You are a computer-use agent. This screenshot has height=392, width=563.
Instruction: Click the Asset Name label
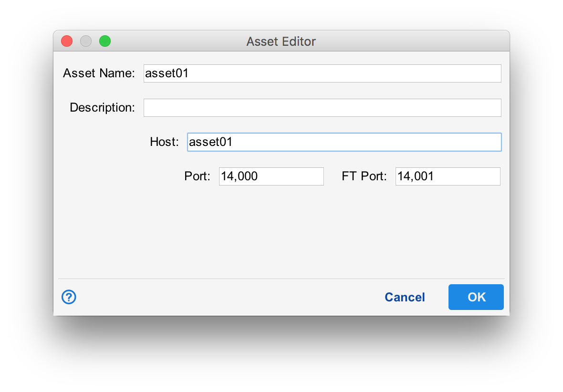coord(99,73)
